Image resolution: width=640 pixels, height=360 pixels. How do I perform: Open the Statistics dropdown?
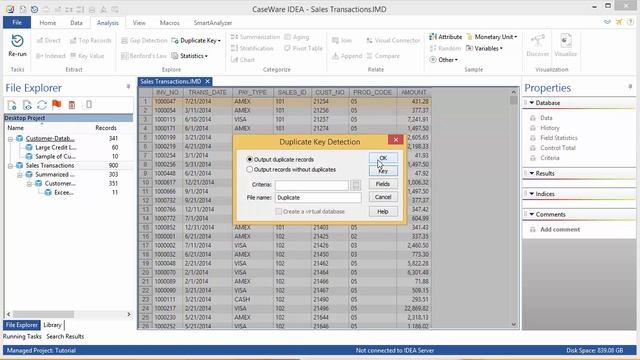click(189, 56)
